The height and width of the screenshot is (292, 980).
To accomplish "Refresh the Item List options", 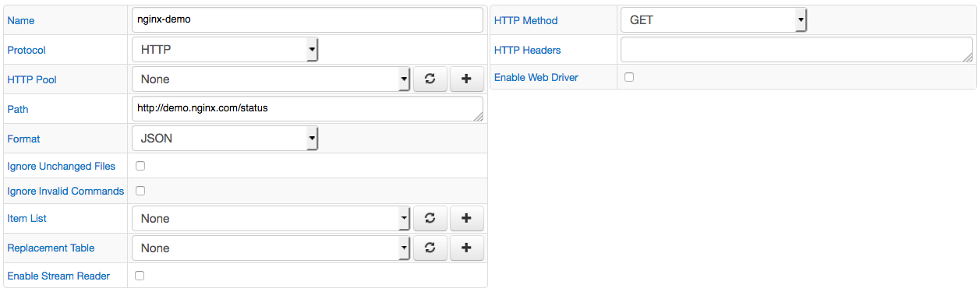I will (430, 218).
